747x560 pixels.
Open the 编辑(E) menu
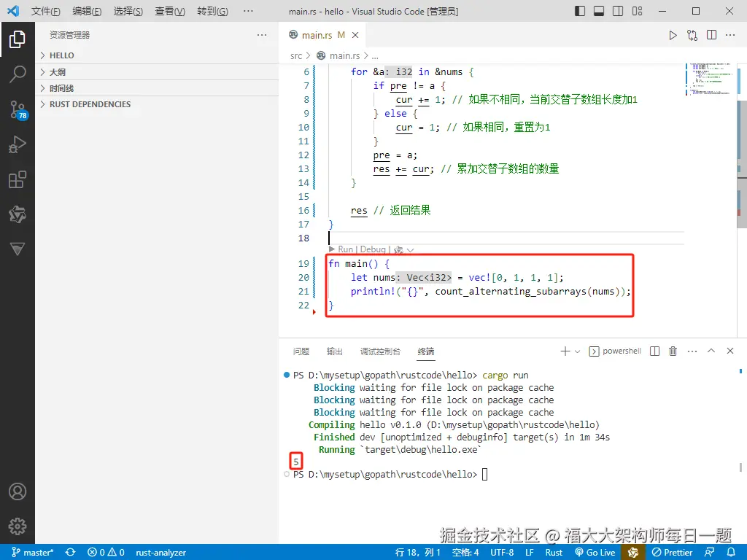[x=87, y=11]
